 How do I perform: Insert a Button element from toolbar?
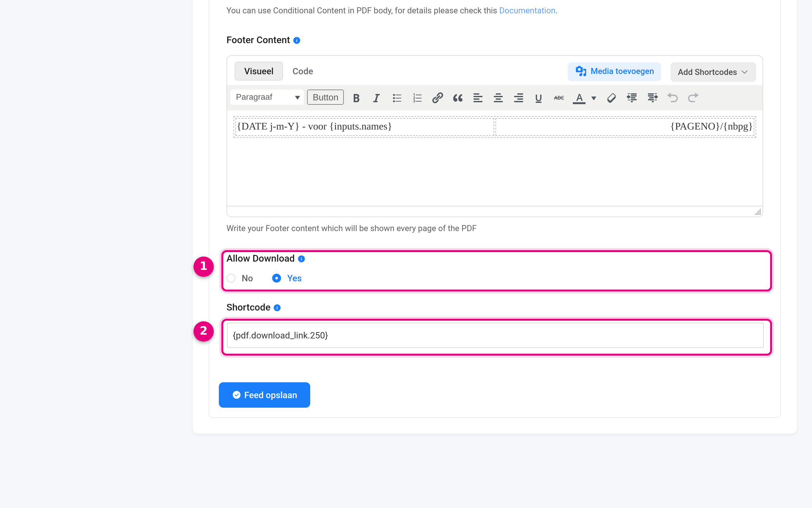click(325, 97)
